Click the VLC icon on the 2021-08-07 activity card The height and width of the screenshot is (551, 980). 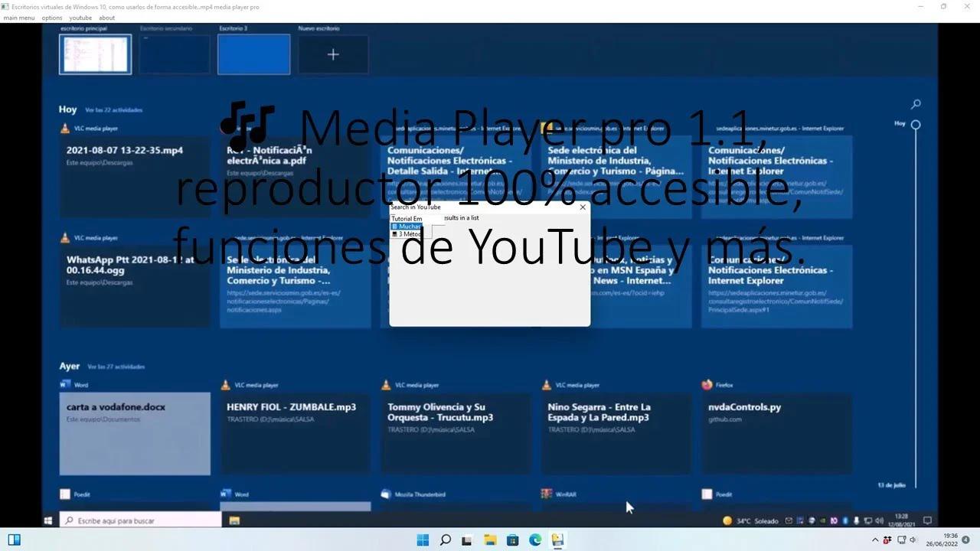point(66,128)
